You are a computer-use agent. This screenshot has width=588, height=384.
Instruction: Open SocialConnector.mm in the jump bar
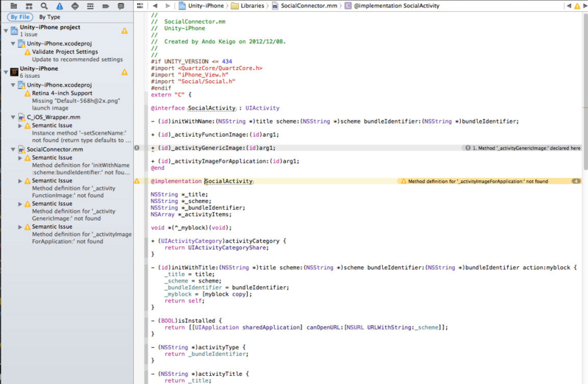coord(304,6)
